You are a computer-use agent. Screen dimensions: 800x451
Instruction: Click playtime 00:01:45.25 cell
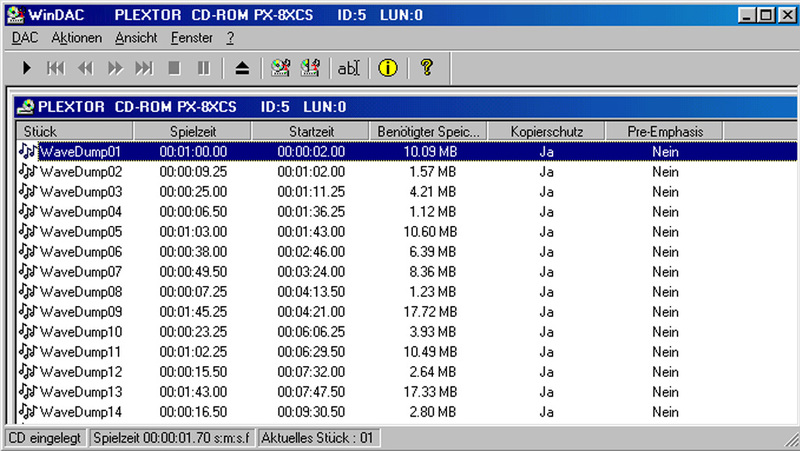193,311
